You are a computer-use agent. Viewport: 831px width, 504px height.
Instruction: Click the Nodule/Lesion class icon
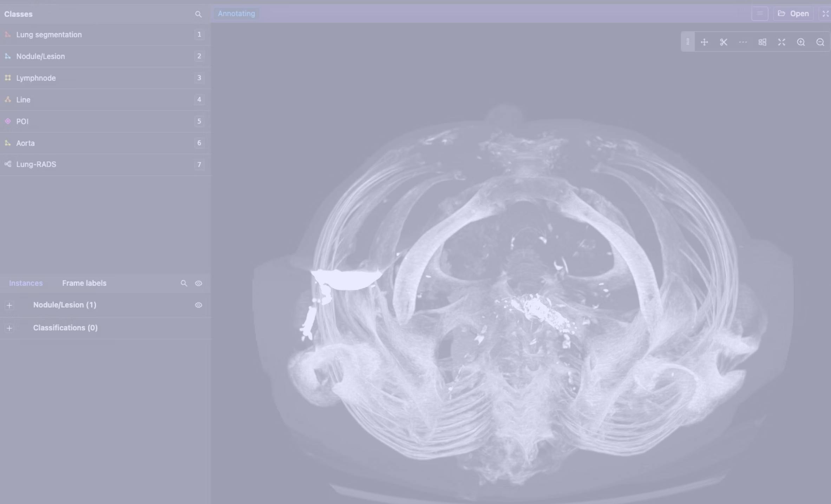[8, 56]
